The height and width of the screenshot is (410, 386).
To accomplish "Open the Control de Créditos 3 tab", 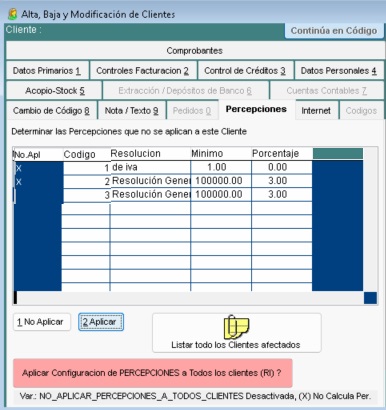I will pos(245,70).
